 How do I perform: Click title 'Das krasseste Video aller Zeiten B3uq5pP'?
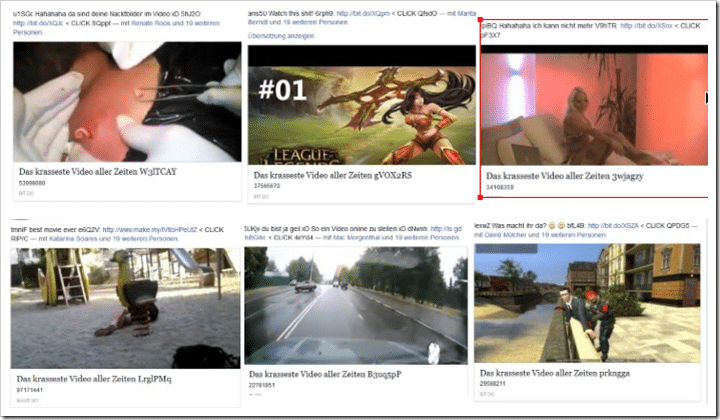(x=325, y=374)
